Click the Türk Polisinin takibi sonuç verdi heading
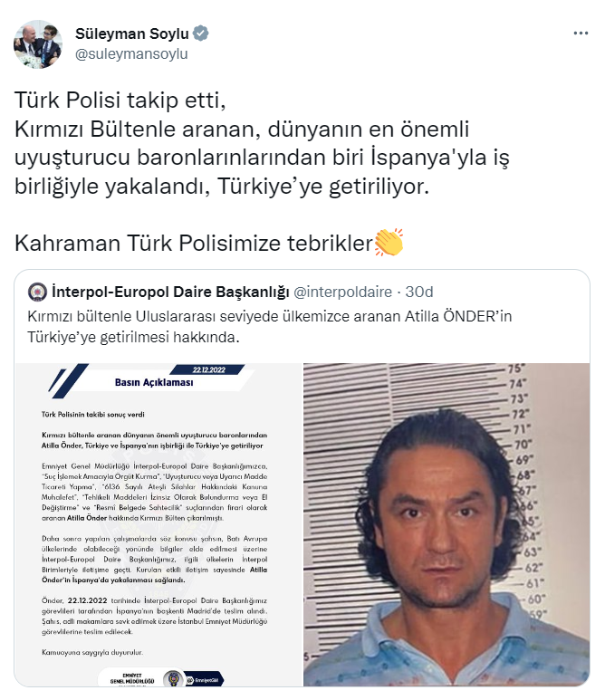Viewport: 605px width, 700px height. click(93, 414)
